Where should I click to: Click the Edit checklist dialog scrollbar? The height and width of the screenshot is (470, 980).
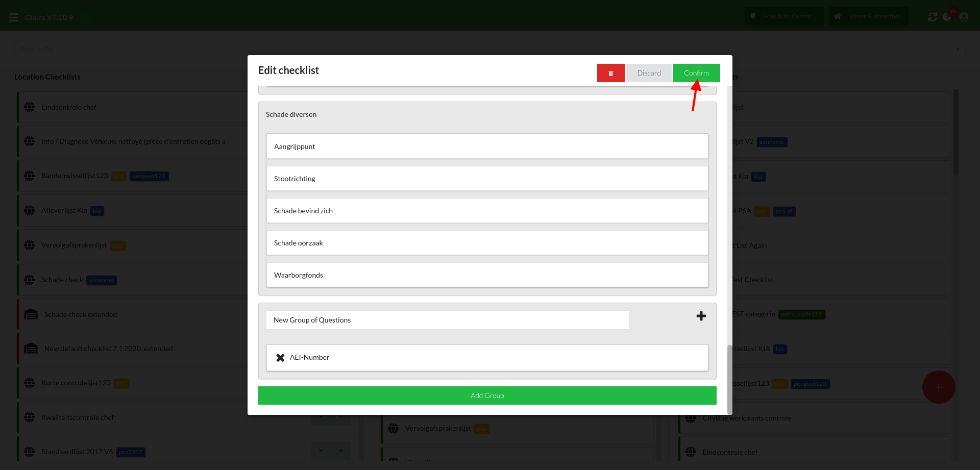tap(729, 378)
